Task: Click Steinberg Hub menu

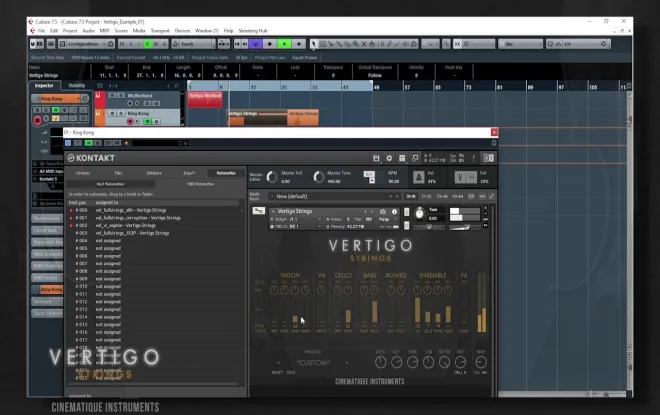Action: (253, 31)
